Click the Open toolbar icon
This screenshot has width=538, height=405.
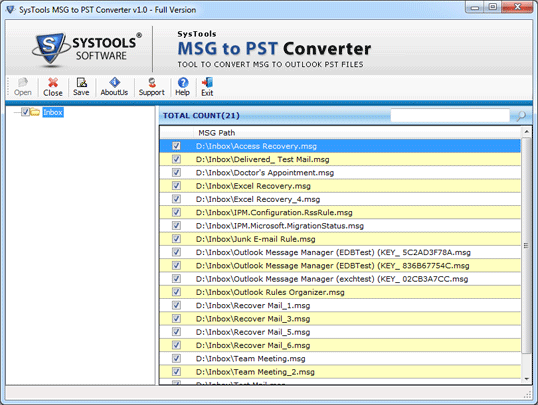coord(23,83)
